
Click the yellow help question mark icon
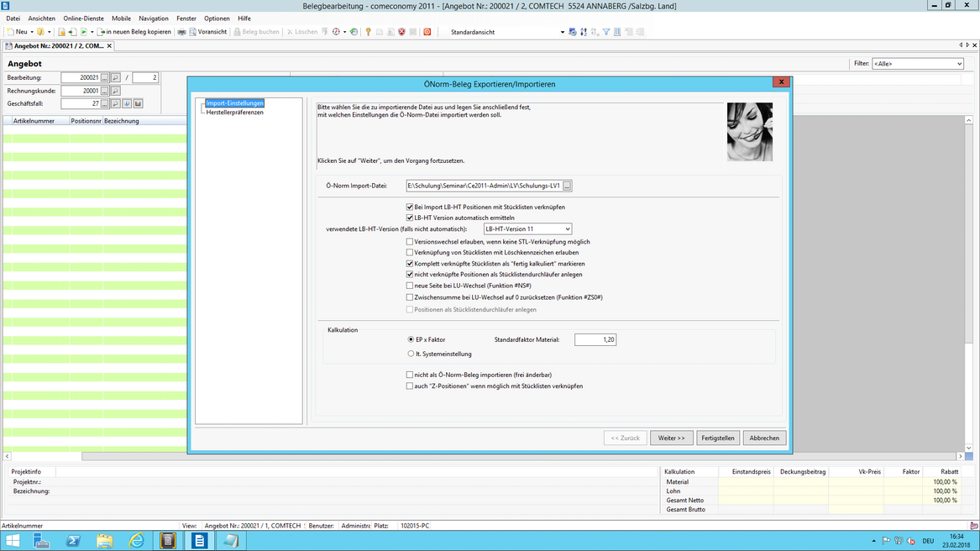(368, 32)
